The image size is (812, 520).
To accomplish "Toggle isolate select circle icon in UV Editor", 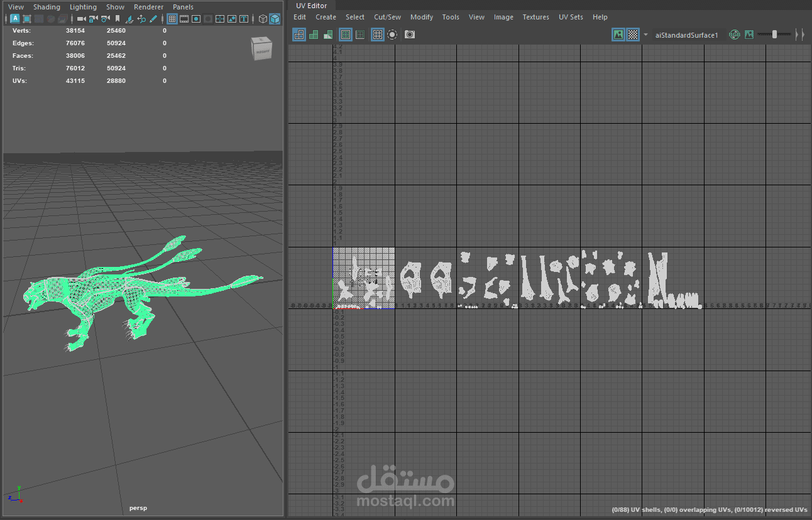I will (392, 35).
